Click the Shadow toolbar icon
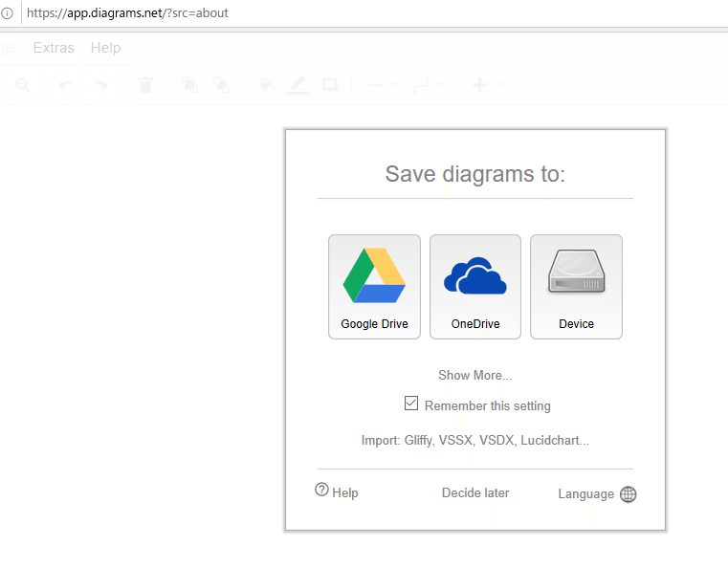The width and height of the screenshot is (728, 568). (x=330, y=85)
